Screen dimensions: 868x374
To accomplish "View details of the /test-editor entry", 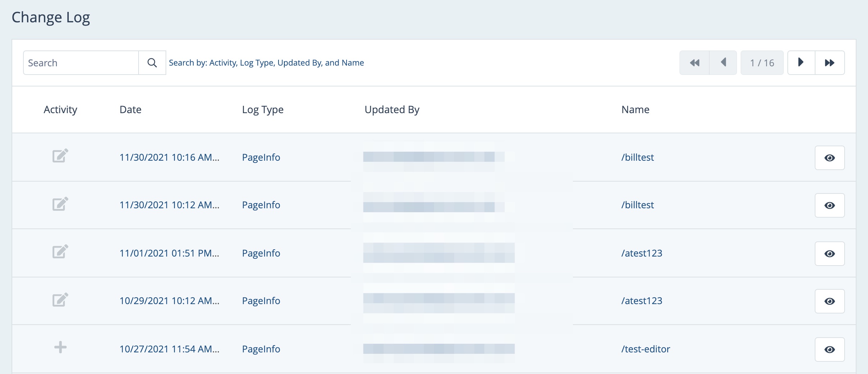I will coord(829,349).
